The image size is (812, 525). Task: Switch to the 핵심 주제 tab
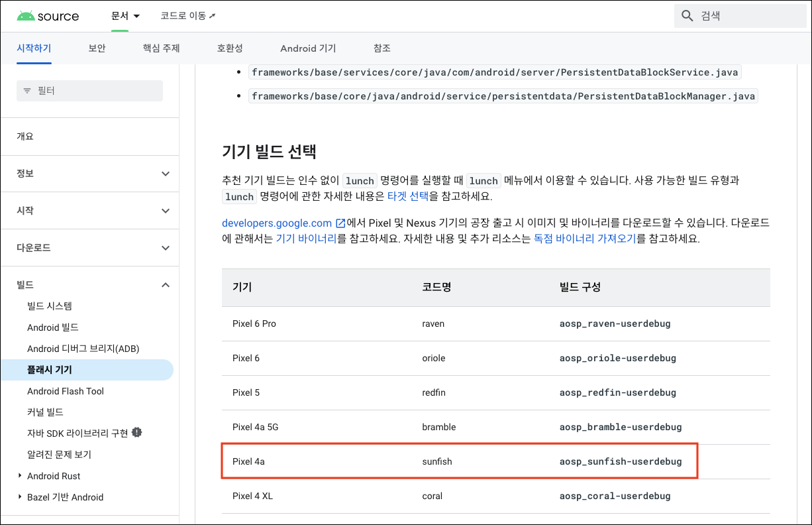(x=161, y=48)
